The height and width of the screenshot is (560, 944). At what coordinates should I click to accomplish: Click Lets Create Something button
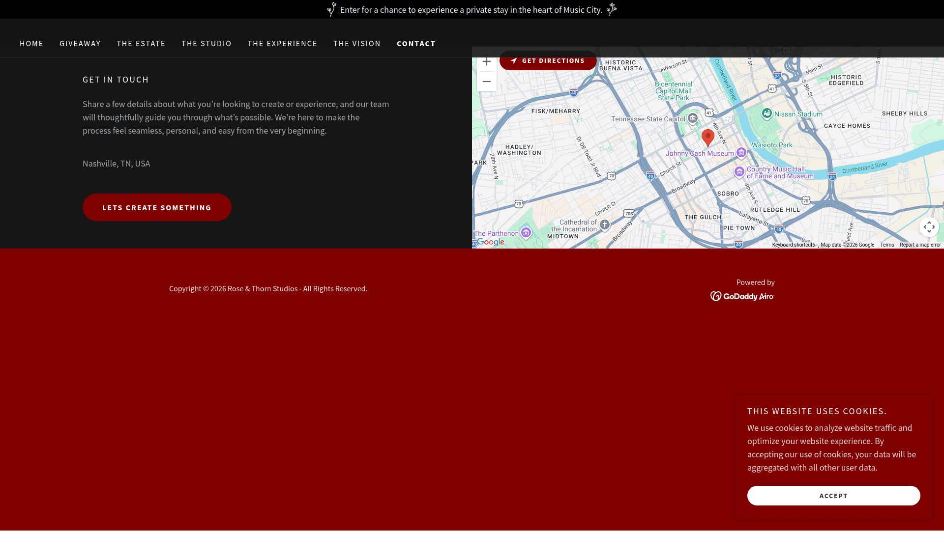[x=157, y=207]
